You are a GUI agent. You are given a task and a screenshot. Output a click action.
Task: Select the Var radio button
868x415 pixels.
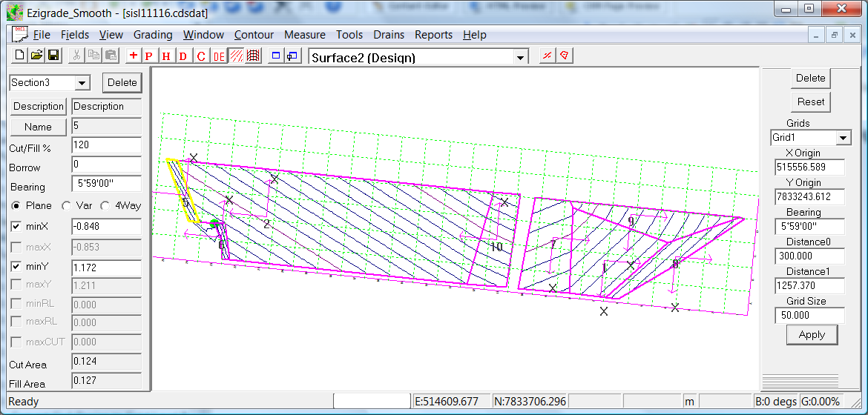[x=67, y=206]
